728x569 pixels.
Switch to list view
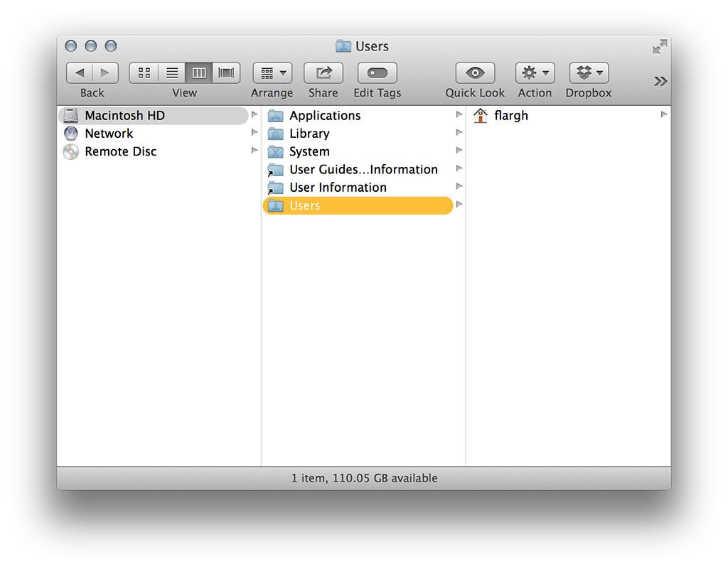[171, 72]
